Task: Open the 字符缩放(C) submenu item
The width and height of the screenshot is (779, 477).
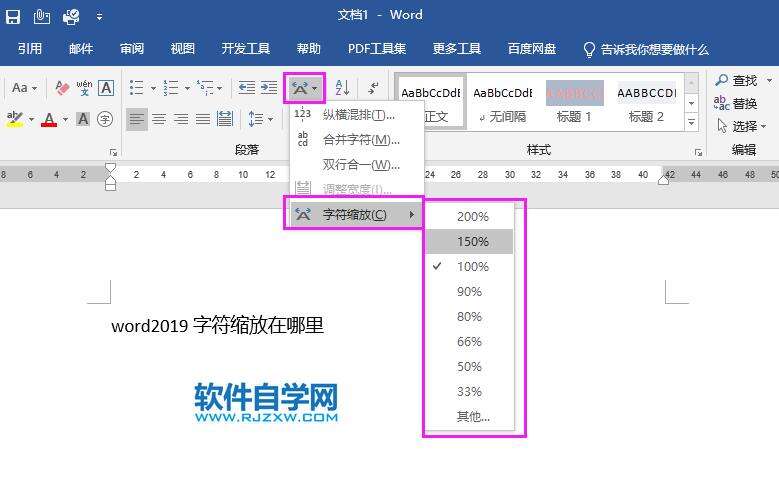Action: click(x=357, y=215)
